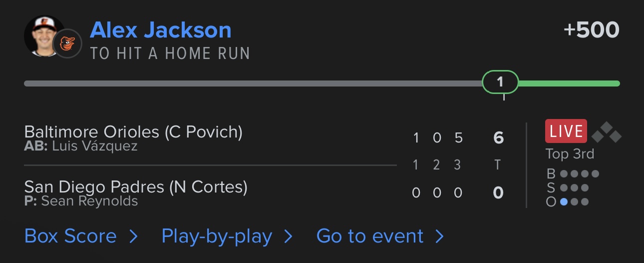Click the baseball diamond bases icon
The height and width of the screenshot is (263, 644).
[x=606, y=132]
